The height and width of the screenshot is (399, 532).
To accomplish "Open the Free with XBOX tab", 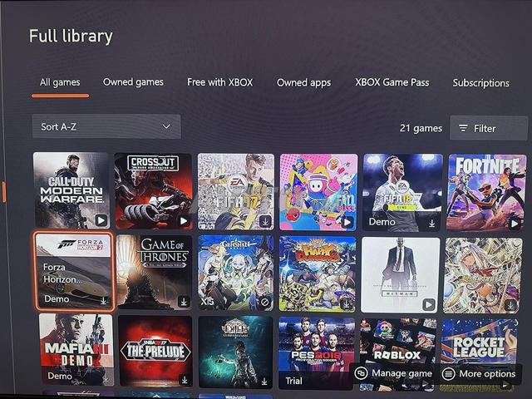I will [219, 82].
